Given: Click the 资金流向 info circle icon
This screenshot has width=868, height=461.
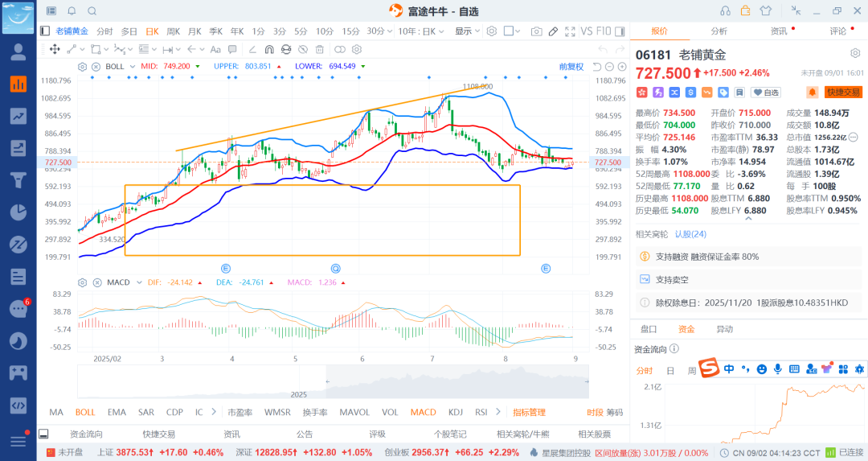Looking at the screenshot, I should pyautogui.click(x=674, y=349).
